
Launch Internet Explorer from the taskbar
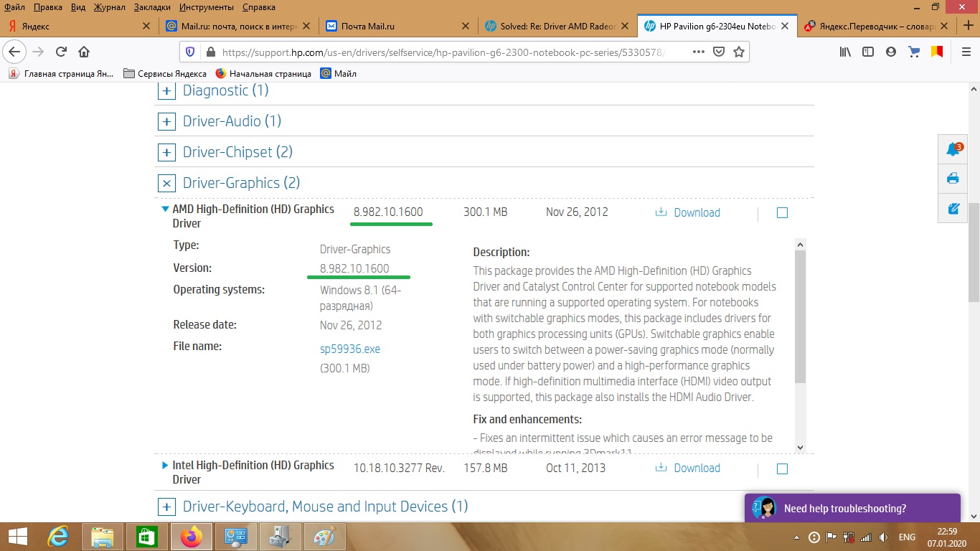tap(58, 537)
